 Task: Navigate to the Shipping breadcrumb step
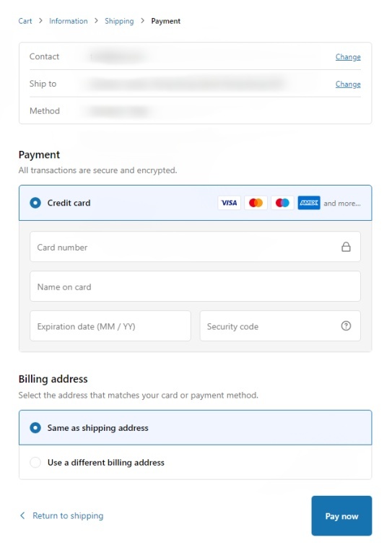point(119,21)
